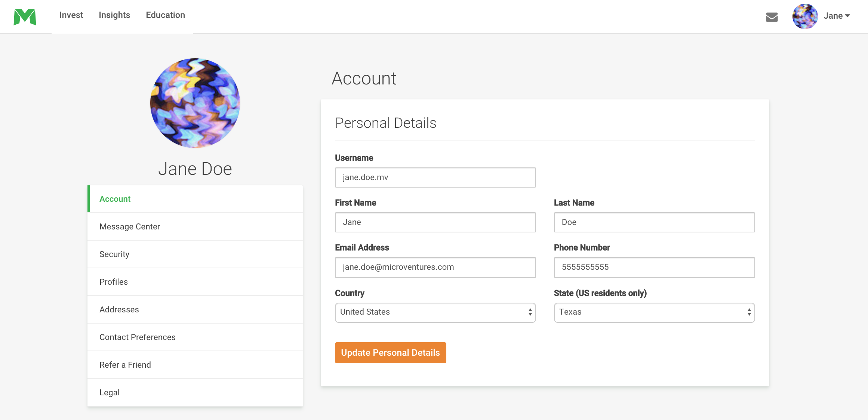Image resolution: width=868 pixels, height=420 pixels.
Task: Click the Username input field
Action: click(x=435, y=177)
